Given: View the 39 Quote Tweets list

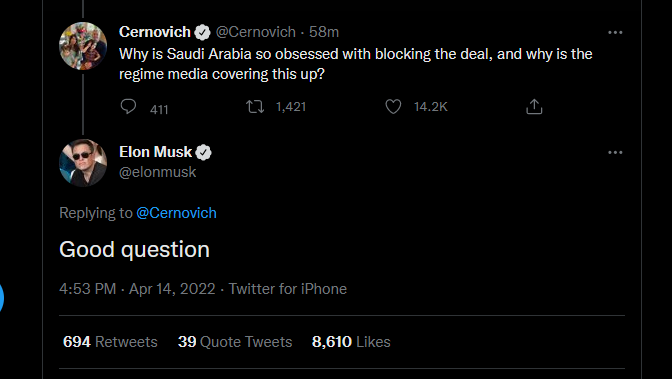Looking at the screenshot, I should click(235, 342).
